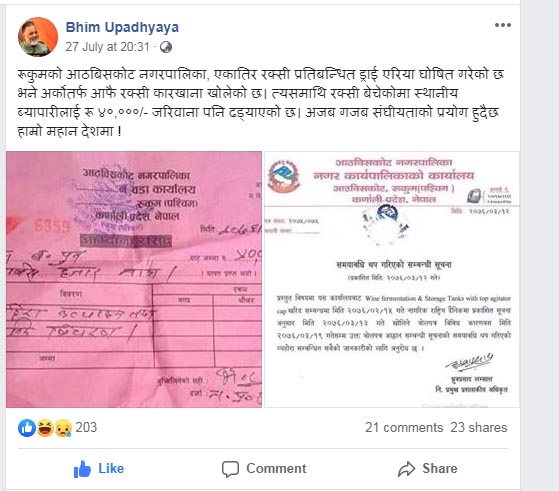Click the Share arrow icon
This screenshot has height=491, width=559.
[406, 469]
